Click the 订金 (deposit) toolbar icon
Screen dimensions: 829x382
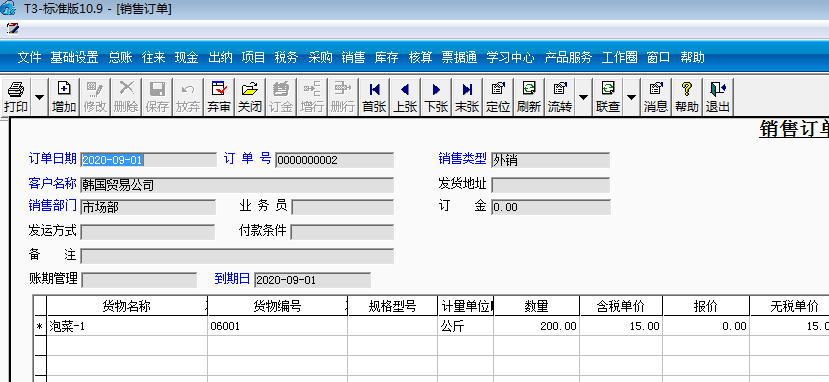pos(281,97)
